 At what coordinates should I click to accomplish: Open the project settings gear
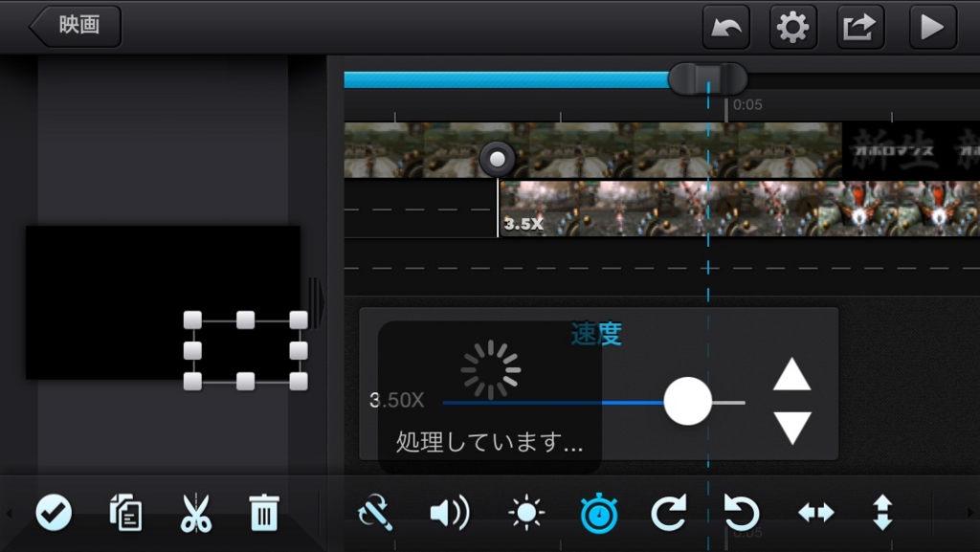(793, 27)
